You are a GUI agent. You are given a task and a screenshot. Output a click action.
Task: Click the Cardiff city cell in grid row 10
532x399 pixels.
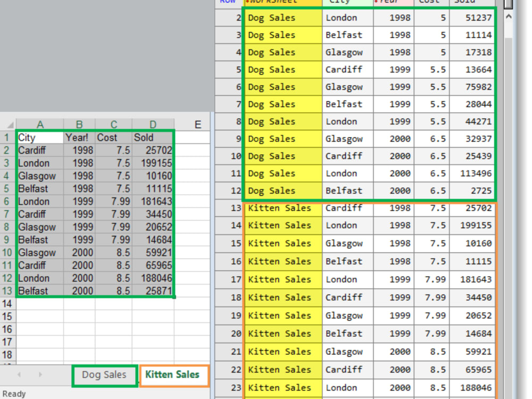pos(348,156)
